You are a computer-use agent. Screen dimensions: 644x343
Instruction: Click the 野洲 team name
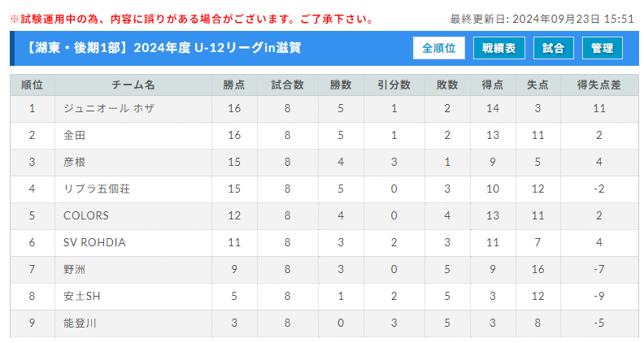click(74, 270)
